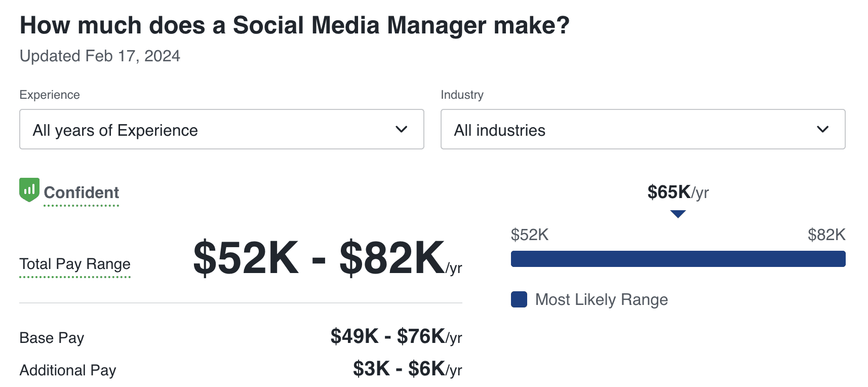Click the Base Pay row label

[x=52, y=338]
